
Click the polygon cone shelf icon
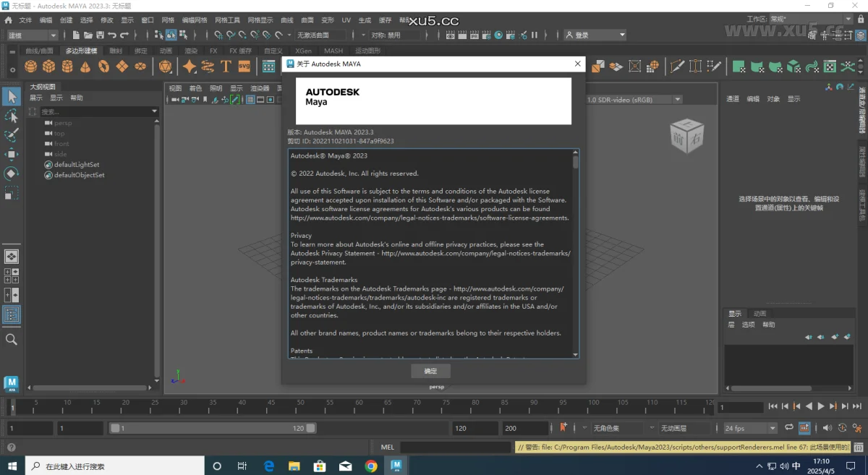[x=85, y=67]
